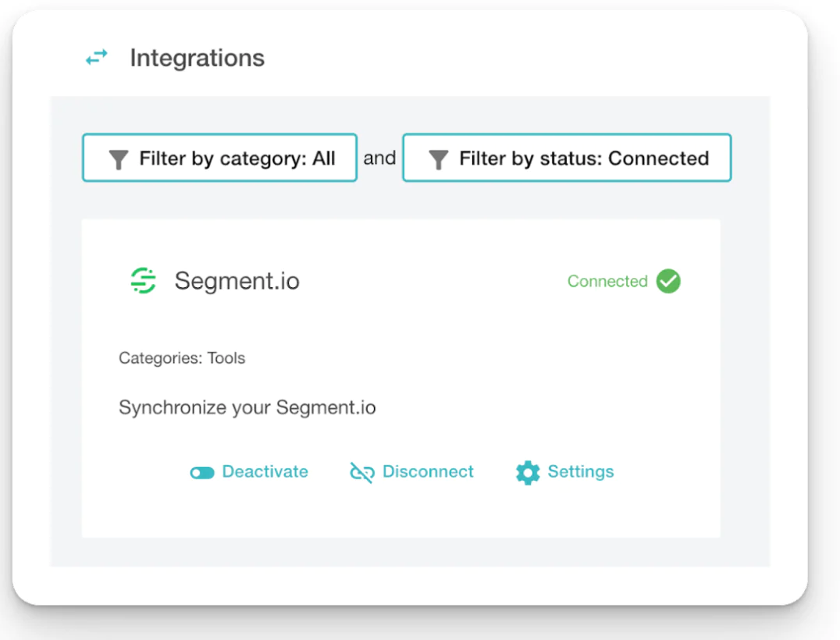This screenshot has height=640, width=840.
Task: Disconnect the Segment.io integration via text link
Action: [428, 471]
